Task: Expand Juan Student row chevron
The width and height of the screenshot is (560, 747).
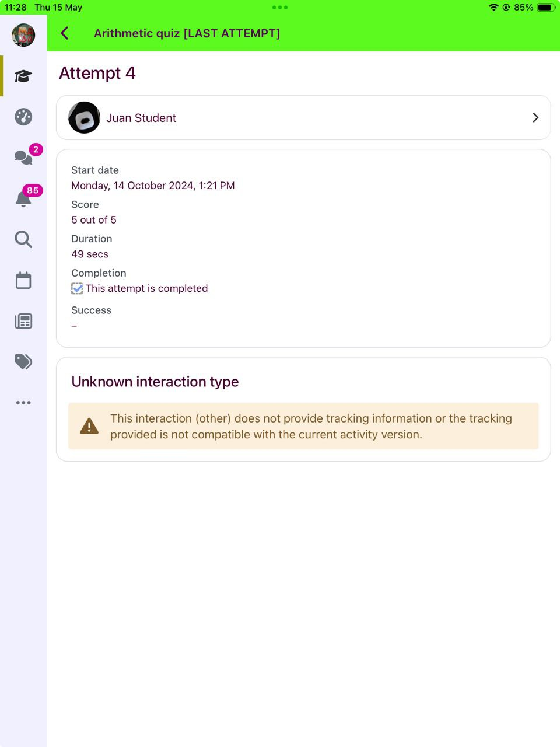Action: (535, 118)
